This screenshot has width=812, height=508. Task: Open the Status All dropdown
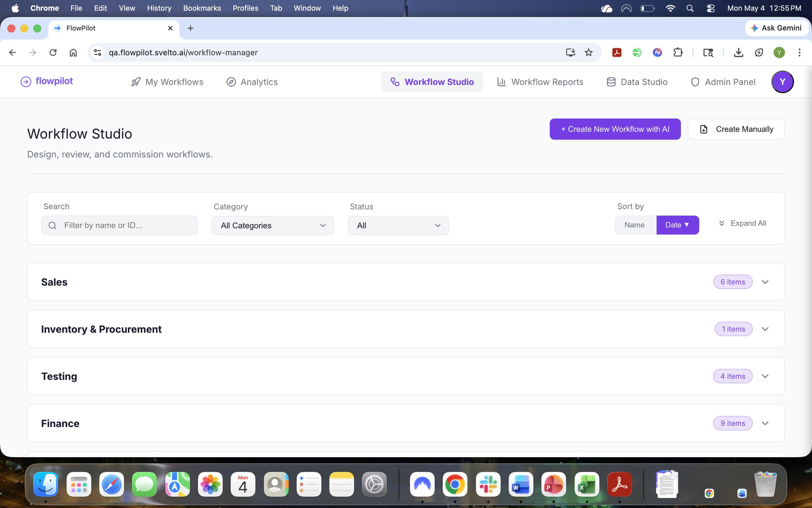click(x=398, y=226)
